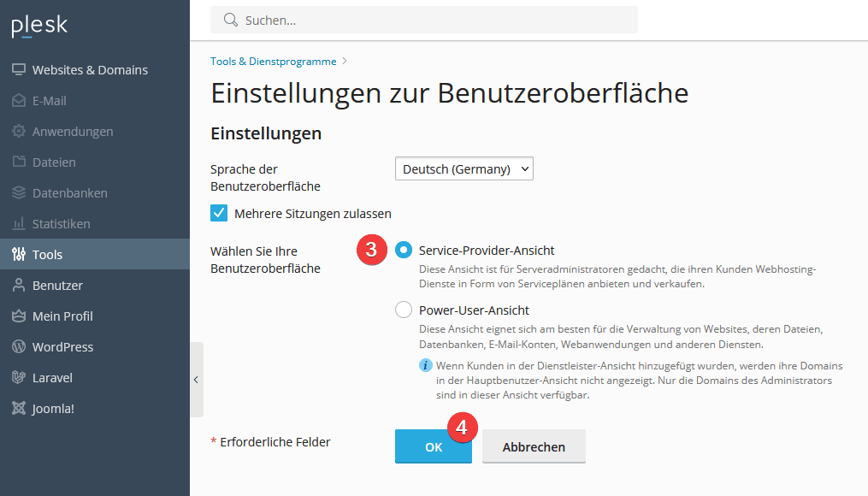Click the Websites & Domains monitor icon
The width and height of the screenshot is (868, 496).
[x=19, y=70]
